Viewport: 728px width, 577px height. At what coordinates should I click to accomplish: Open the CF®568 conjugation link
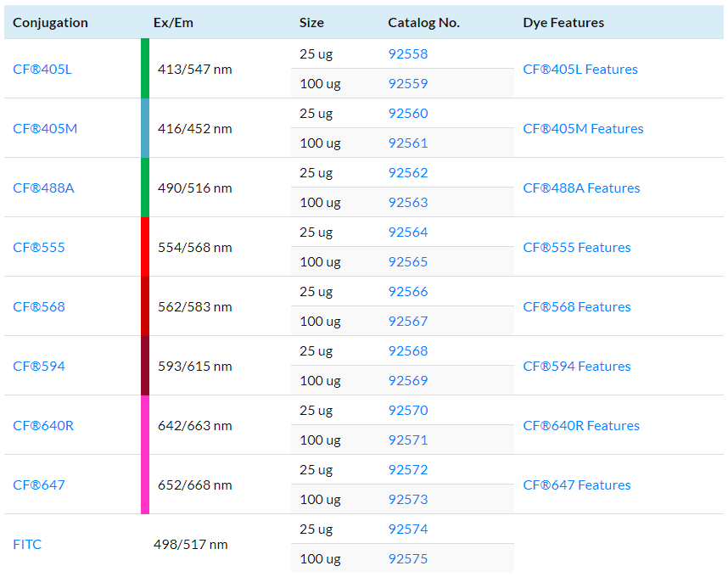39,307
